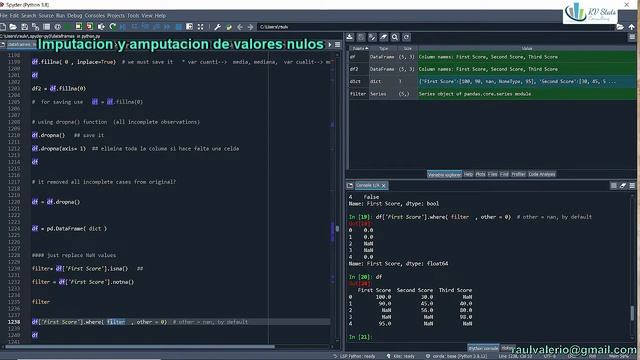Image resolution: width=640 pixels, height=360 pixels.
Task: Click the Run selection icon
Action: [x=101, y=27]
